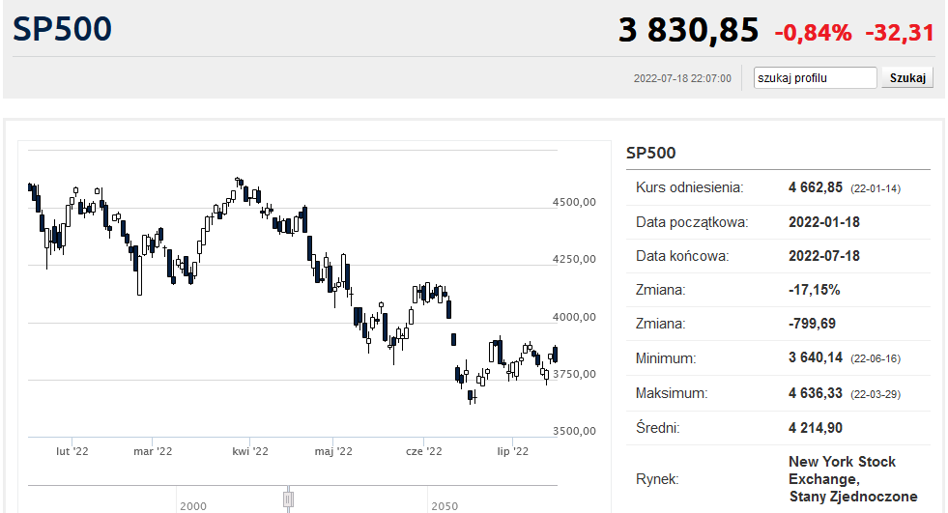Viewport: 948px width, 513px height.
Task: Click the 'lut '22' x-axis label
Action: click(x=73, y=451)
